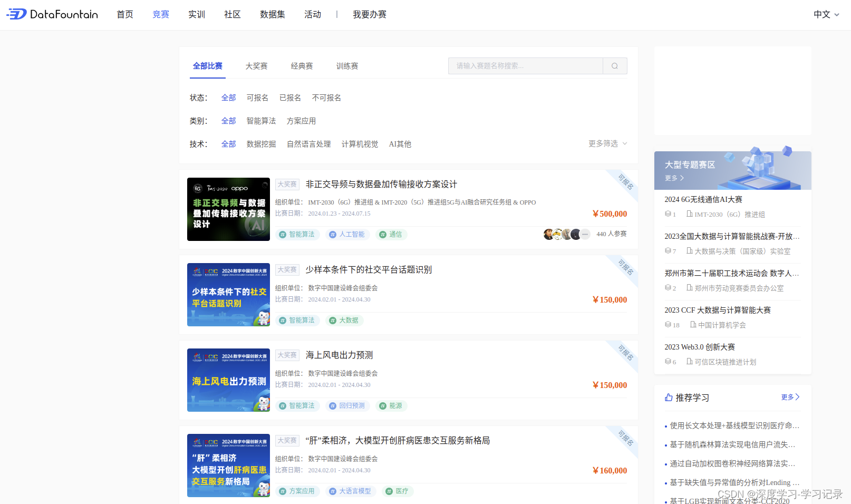The image size is (851, 504).
Task: Filter status by 可报名
Action: (258, 98)
